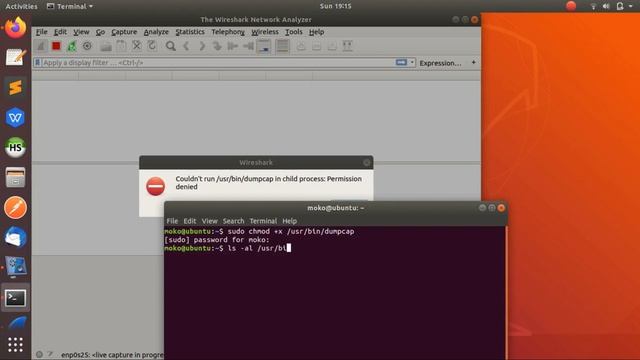Jump to last packet icon

(x=248, y=46)
